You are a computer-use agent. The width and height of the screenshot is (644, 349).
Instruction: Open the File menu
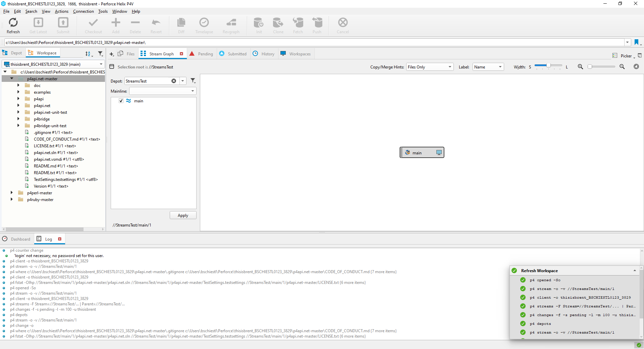6,11
